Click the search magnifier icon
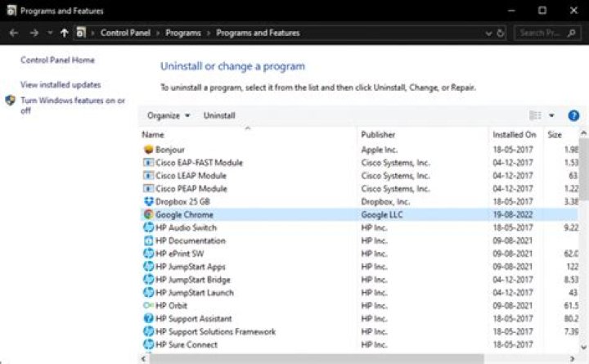Image resolution: width=589 pixels, height=364 pixels. pyautogui.click(x=571, y=33)
